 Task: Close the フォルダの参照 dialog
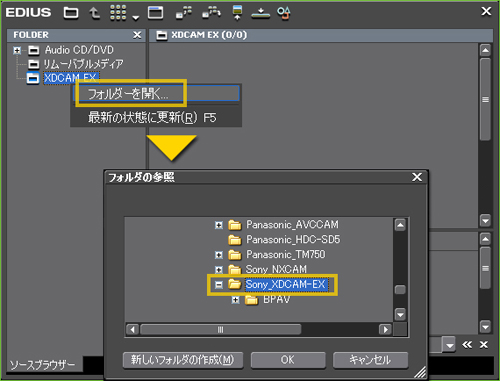[417, 177]
